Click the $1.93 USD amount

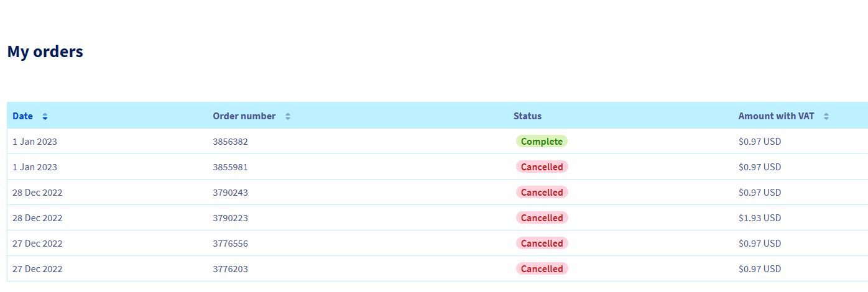tap(759, 218)
